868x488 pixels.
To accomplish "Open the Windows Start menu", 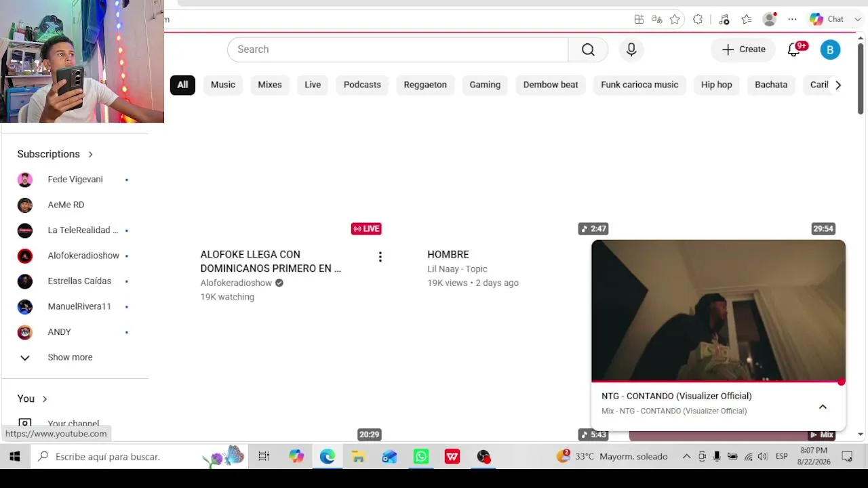I will coord(14,457).
